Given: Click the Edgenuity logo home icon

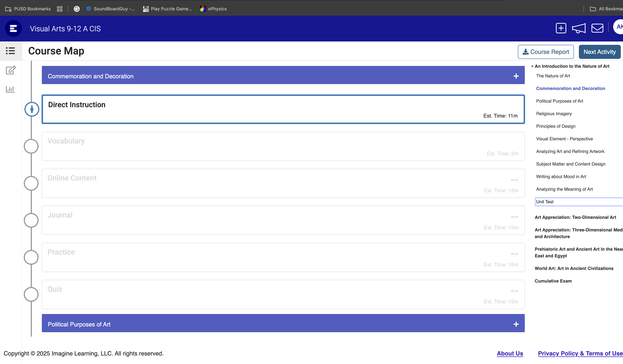Looking at the screenshot, I should pos(13,29).
